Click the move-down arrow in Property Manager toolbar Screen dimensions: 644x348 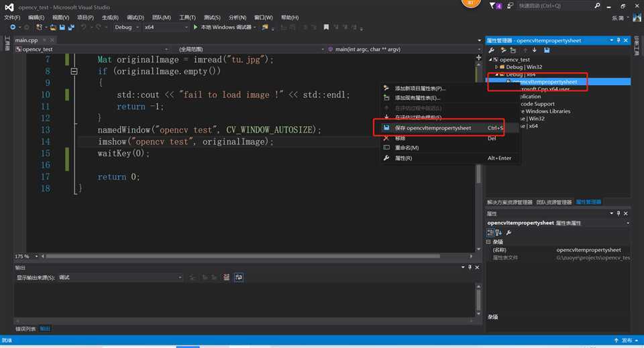click(x=535, y=50)
